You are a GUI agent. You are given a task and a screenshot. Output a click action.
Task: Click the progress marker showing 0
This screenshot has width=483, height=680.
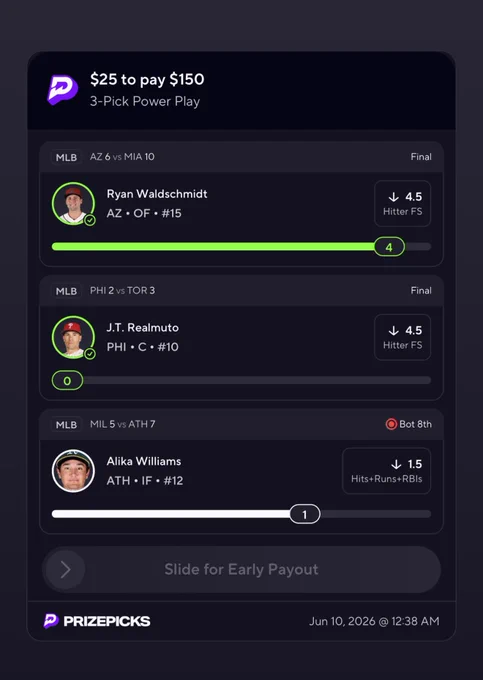[67, 380]
